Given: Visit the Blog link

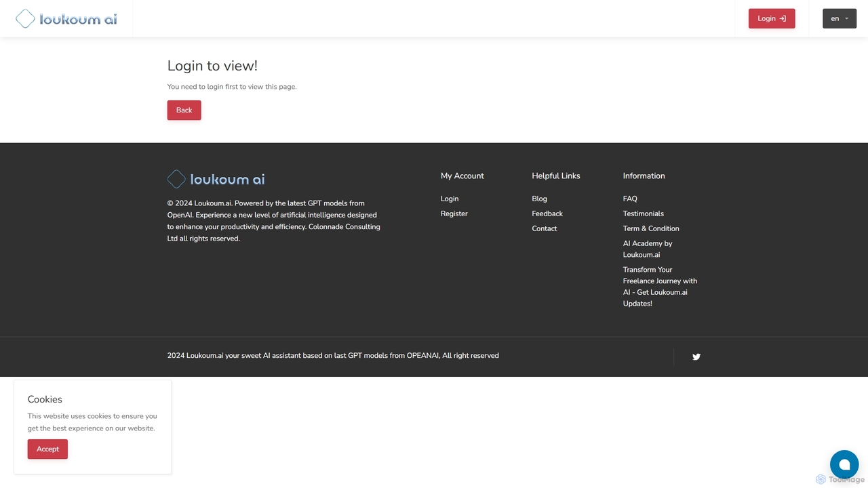Looking at the screenshot, I should pyautogui.click(x=540, y=199).
